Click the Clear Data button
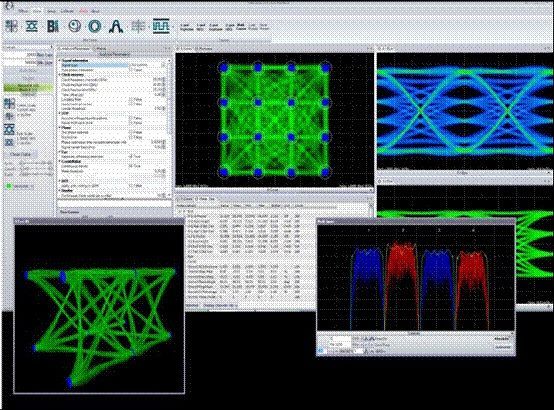This screenshot has width=554, height=410. click(x=20, y=154)
